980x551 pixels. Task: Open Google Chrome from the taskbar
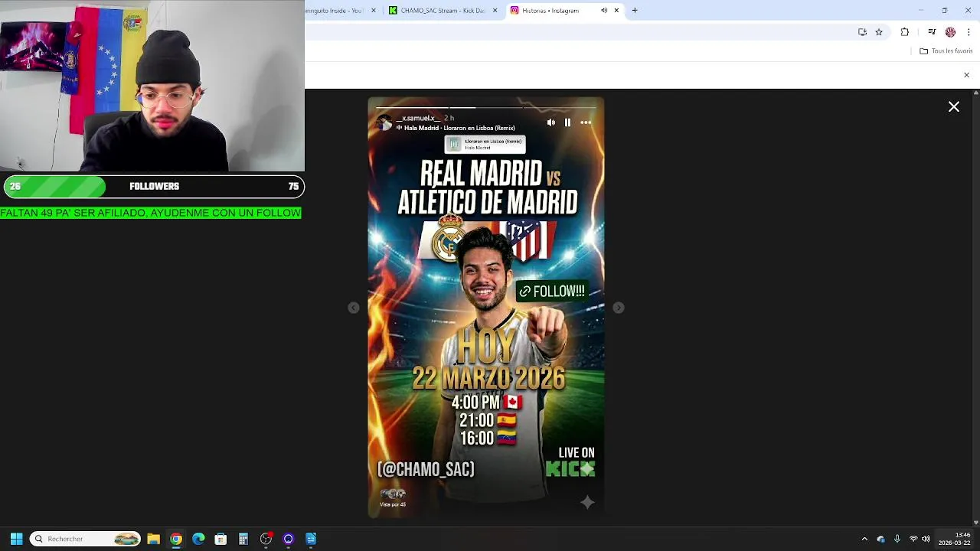[176, 539]
